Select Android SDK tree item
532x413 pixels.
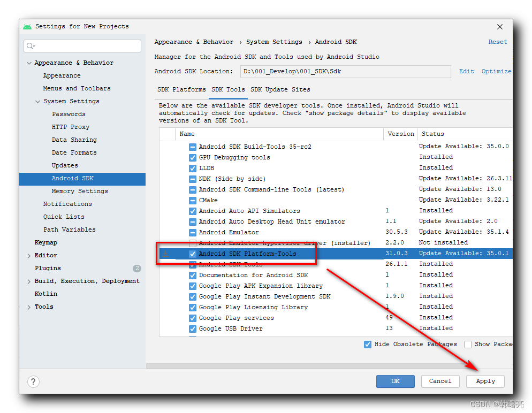point(82,179)
